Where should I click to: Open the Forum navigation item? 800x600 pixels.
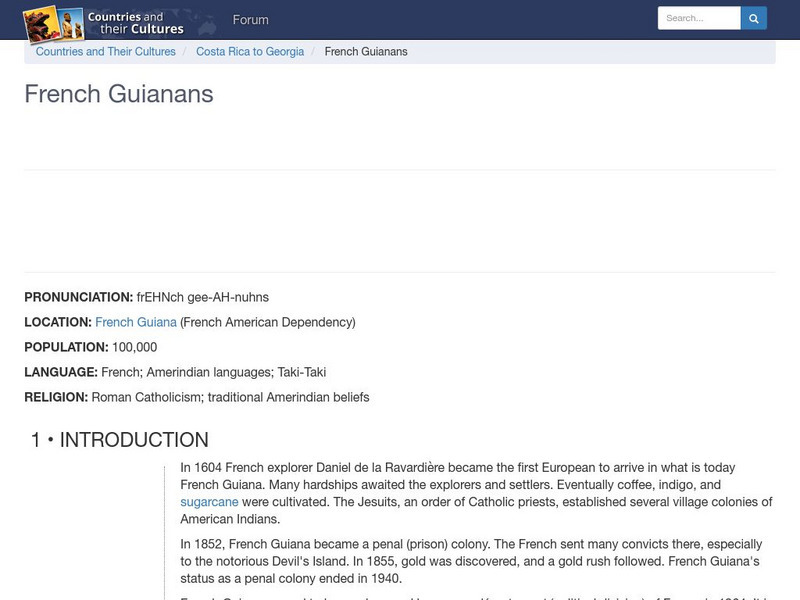250,19
